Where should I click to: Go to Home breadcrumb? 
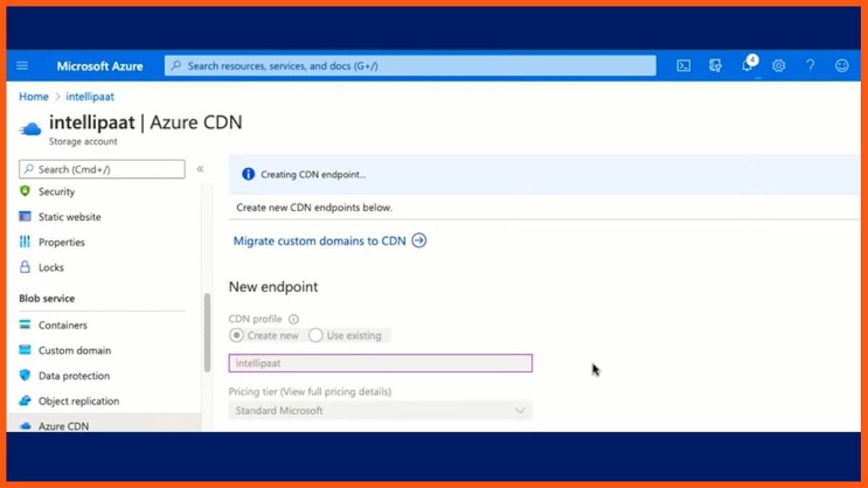point(33,96)
